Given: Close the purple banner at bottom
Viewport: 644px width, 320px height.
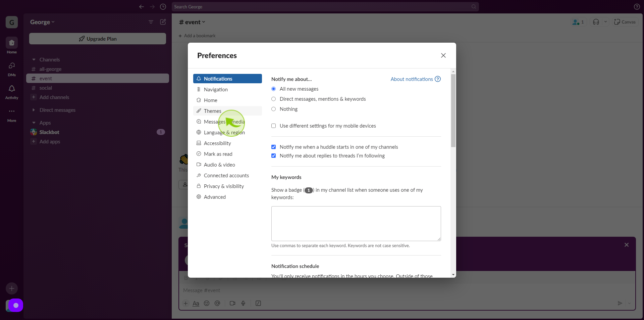Looking at the screenshot, I should click(627, 245).
